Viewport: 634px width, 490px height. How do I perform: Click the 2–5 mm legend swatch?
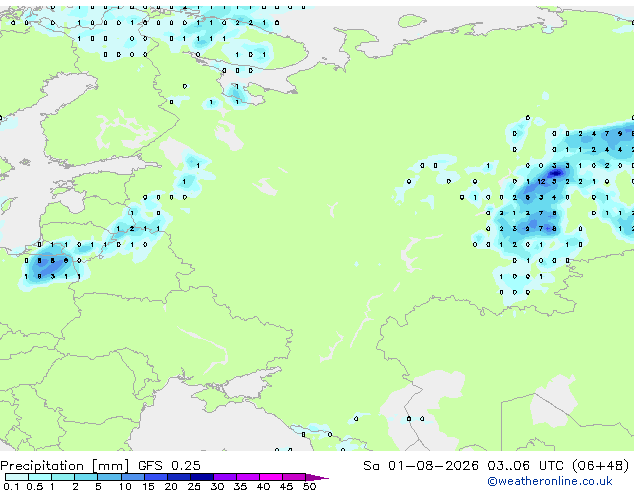pyautogui.click(x=86, y=477)
